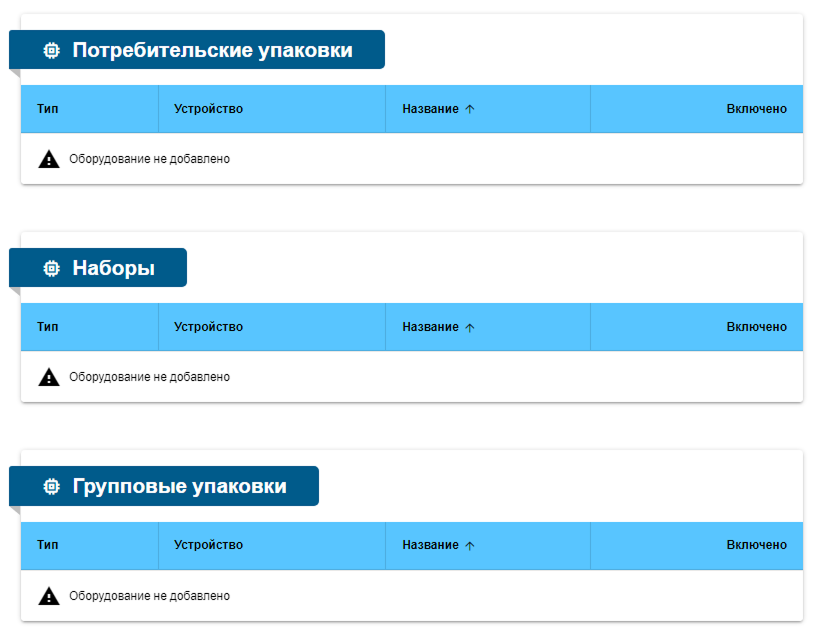The width and height of the screenshot is (814, 636).
Task: Toggle sort arrow next to Название in Потребительские упаковки
Action: click(470, 109)
